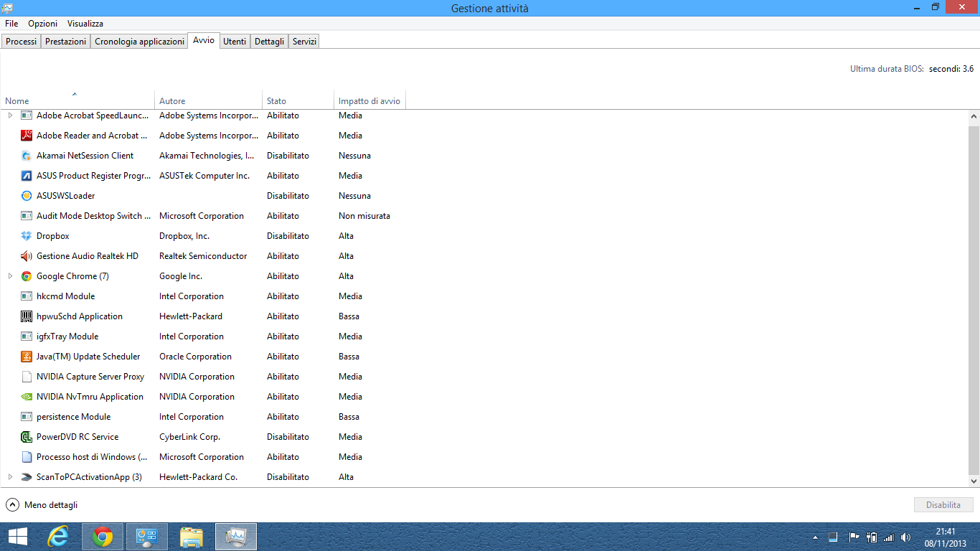Select the Google Chrome startup row icon

[27, 276]
